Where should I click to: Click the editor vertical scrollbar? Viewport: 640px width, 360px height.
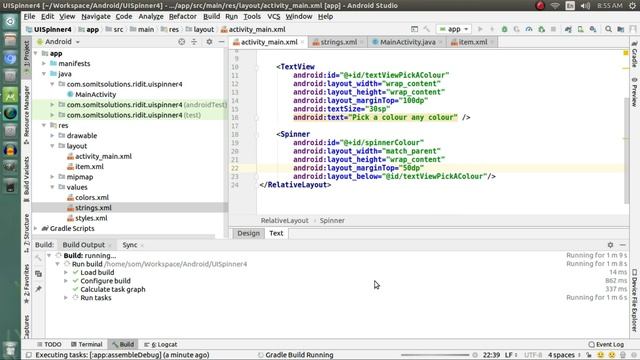(627, 151)
